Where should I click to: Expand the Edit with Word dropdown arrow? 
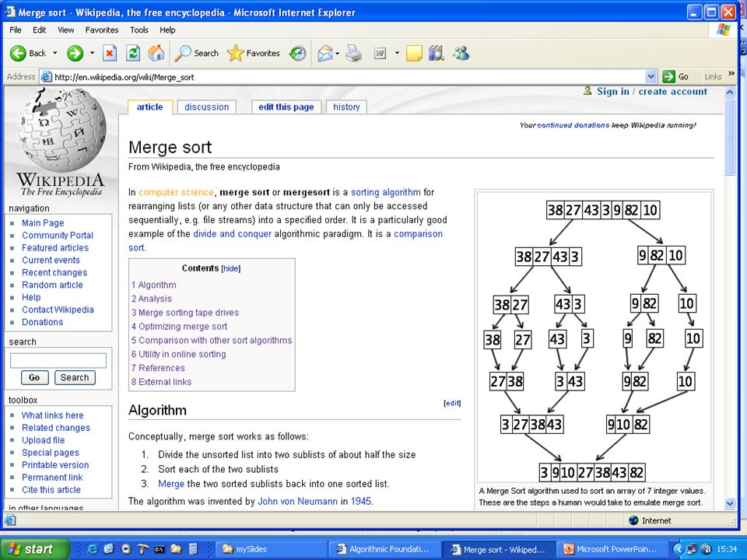pos(396,54)
